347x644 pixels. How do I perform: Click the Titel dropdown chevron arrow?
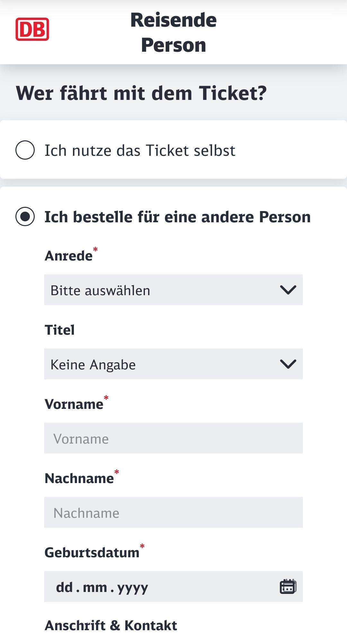[x=288, y=364]
